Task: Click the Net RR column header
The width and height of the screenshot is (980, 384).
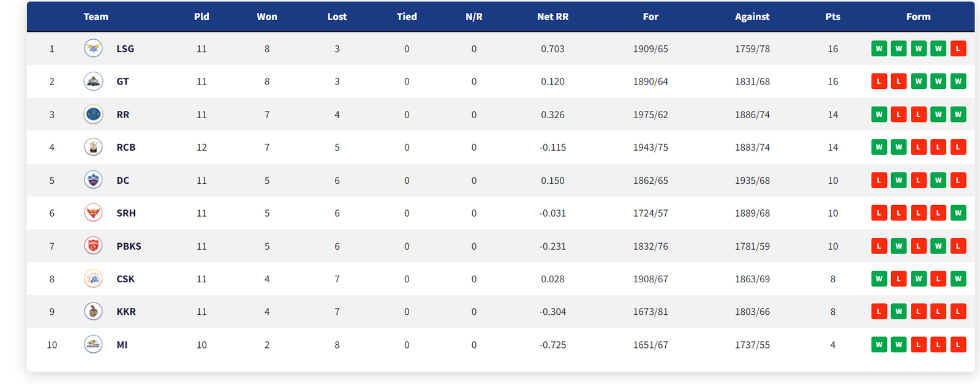Action: point(553,17)
